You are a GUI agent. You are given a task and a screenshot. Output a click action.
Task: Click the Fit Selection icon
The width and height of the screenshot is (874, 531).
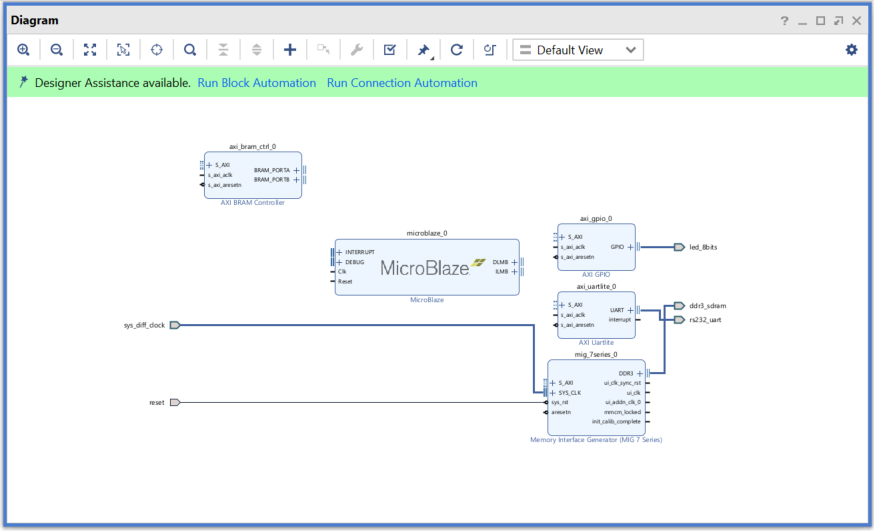pos(123,50)
